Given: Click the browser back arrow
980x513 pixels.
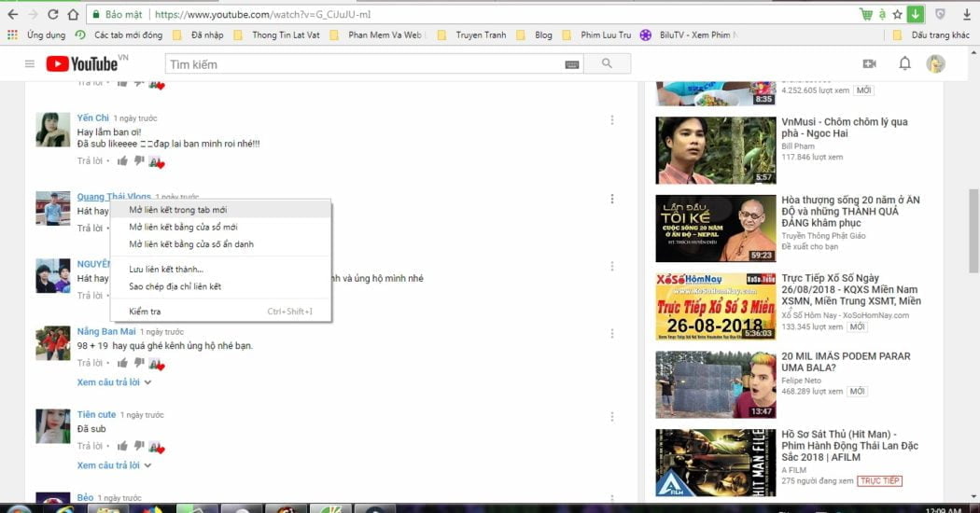Looking at the screenshot, I should [x=13, y=14].
